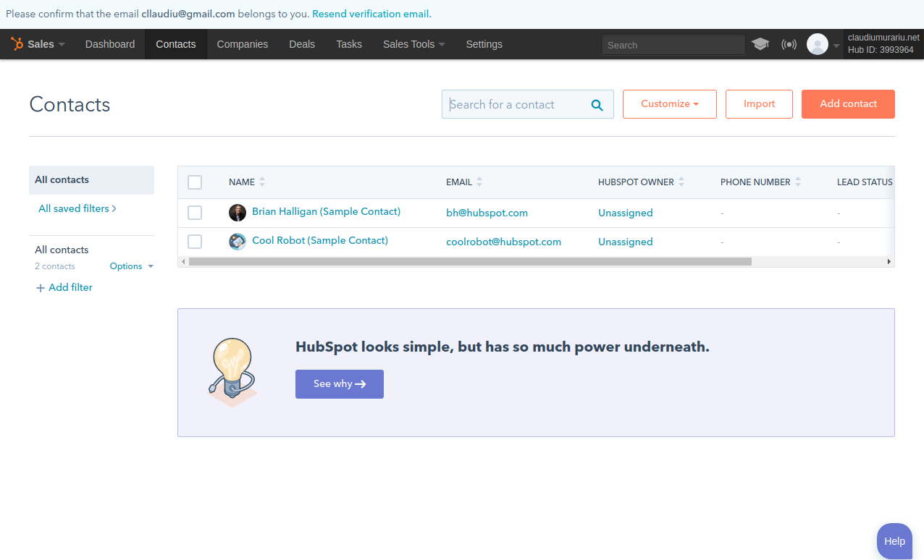Select the Cool Robot row checkbox

point(195,242)
